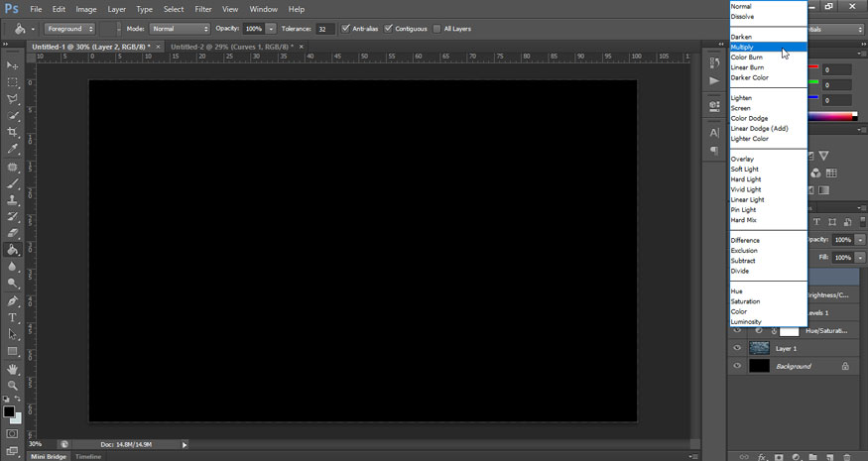Select the Horizontal Type tool
The height and width of the screenshot is (461, 868).
point(13,317)
